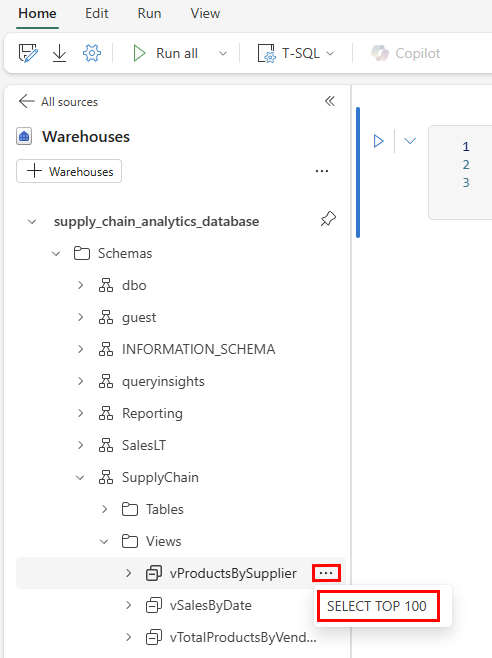The height and width of the screenshot is (658, 492).
Task: Click the save query edit icon
Action: [x=28, y=54]
